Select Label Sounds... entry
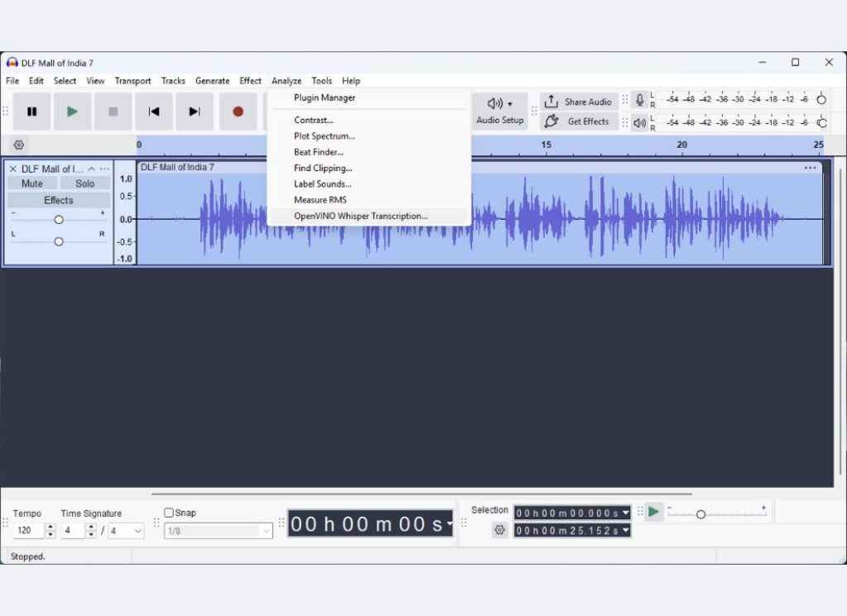The width and height of the screenshot is (847, 616). (x=369, y=184)
